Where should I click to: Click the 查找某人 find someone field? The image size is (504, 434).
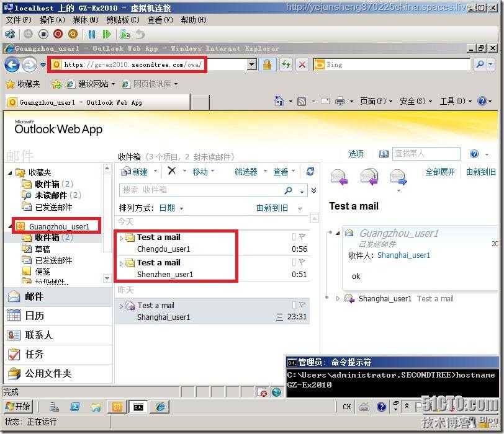[x=426, y=154]
